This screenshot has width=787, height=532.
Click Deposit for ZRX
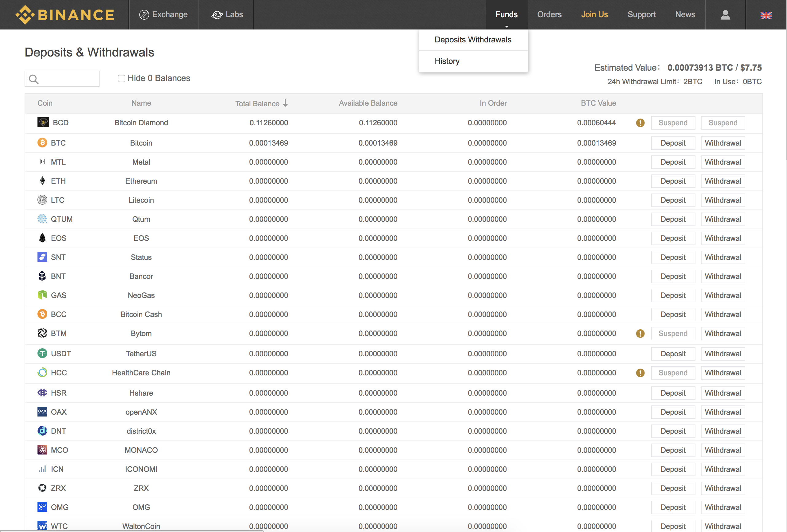pos(673,488)
